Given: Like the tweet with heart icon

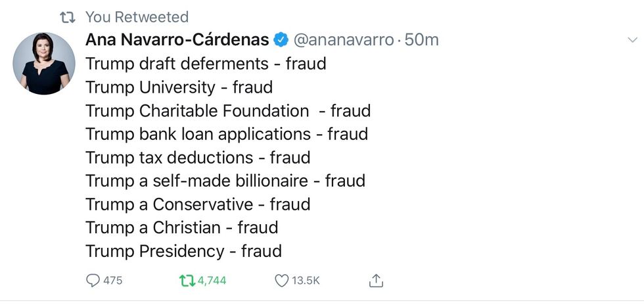Looking at the screenshot, I should (x=281, y=281).
